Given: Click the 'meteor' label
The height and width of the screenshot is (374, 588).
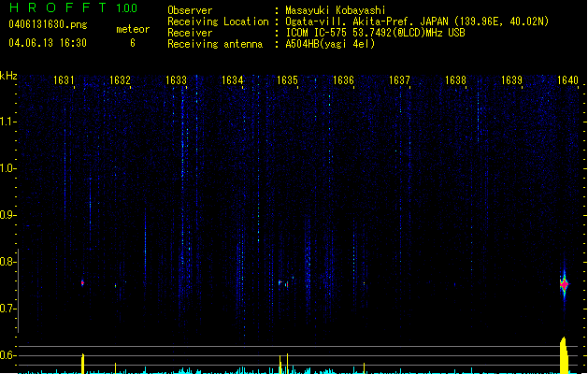Looking at the screenshot, I should pyautogui.click(x=133, y=29).
